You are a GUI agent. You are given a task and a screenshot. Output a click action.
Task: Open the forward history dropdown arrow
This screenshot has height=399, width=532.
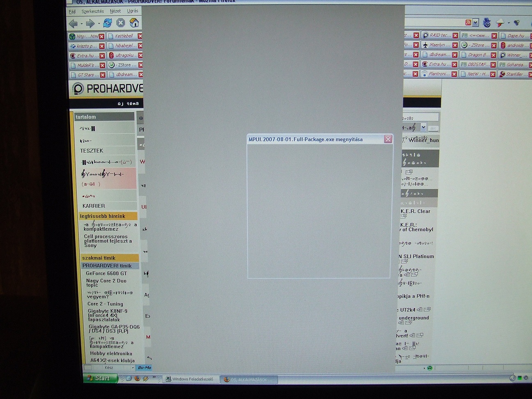point(99,24)
